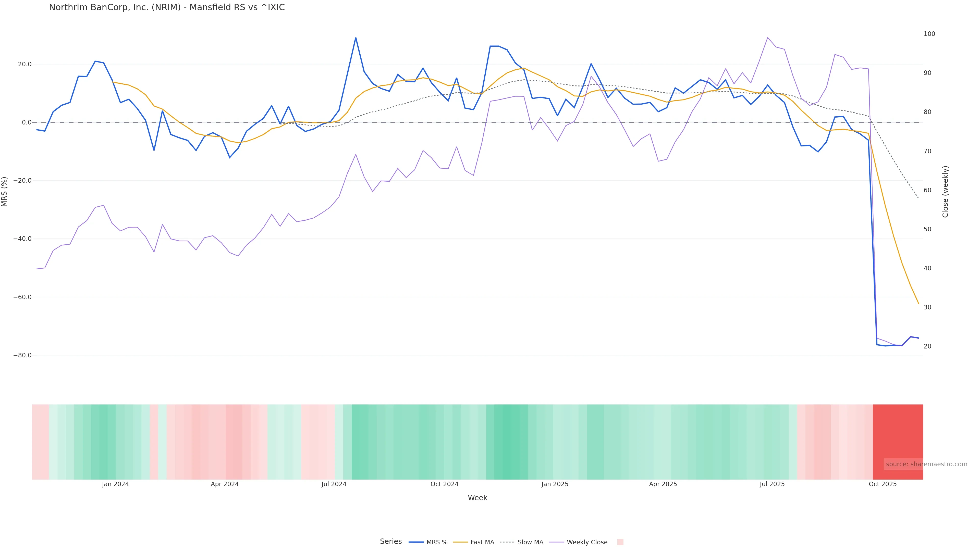Click the "Jul 2024" x-axis tick label
980x551 pixels.
point(334,484)
